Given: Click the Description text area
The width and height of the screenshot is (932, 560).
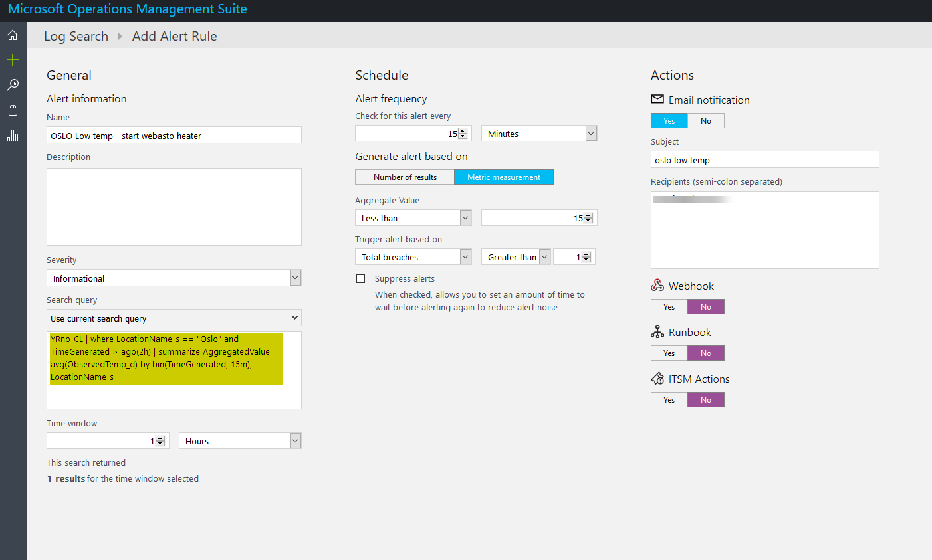Looking at the screenshot, I should (x=174, y=207).
